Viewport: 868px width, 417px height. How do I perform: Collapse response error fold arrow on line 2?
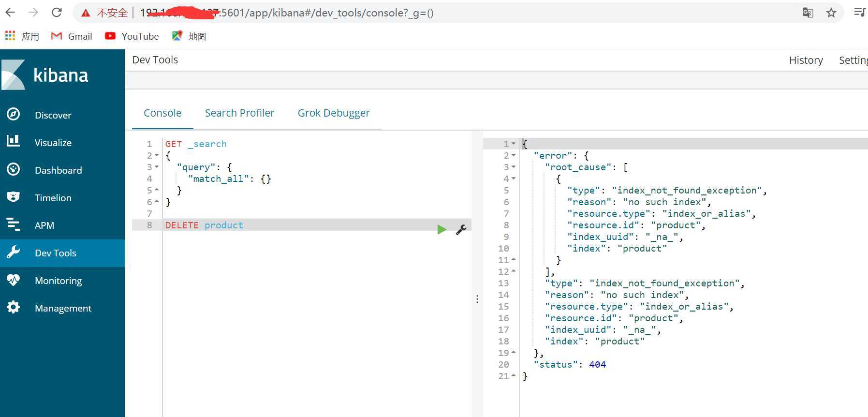point(514,155)
